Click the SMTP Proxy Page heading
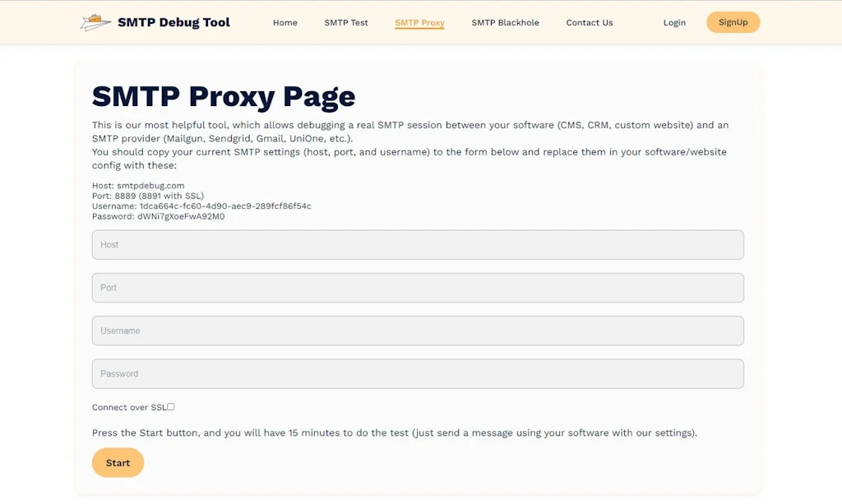This screenshot has height=504, width=842. click(223, 96)
